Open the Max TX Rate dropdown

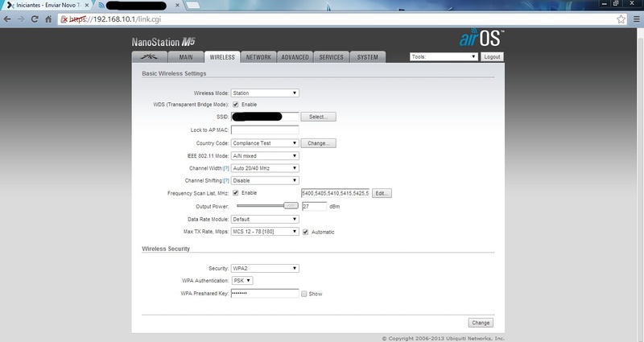point(265,232)
